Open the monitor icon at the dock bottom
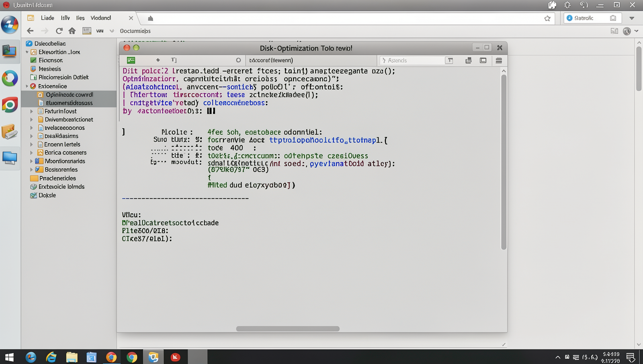Image resolution: width=643 pixels, height=364 pixels. pyautogui.click(x=10, y=158)
